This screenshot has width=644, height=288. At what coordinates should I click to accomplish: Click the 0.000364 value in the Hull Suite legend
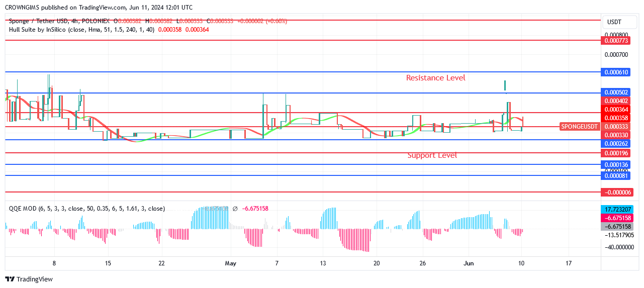197,30
